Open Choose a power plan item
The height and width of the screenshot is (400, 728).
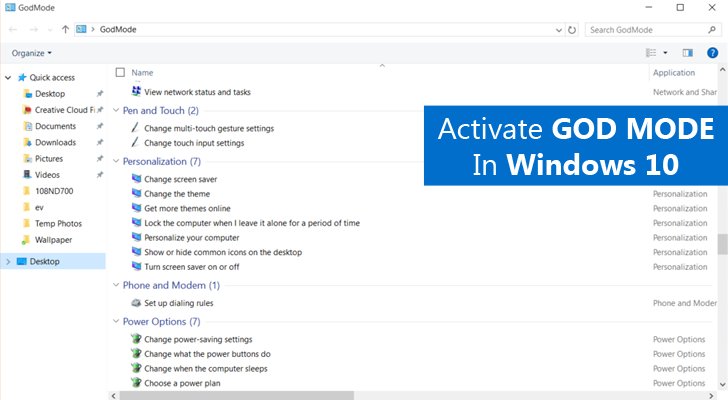(184, 383)
